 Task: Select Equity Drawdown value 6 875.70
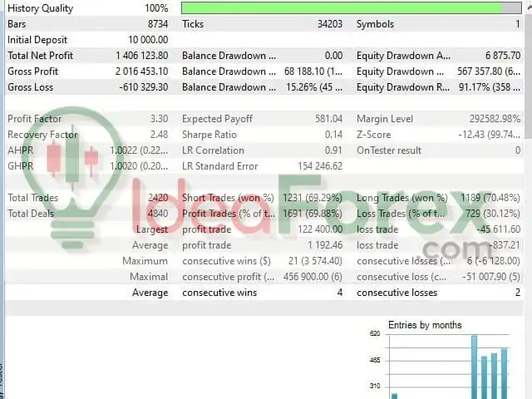pos(503,56)
